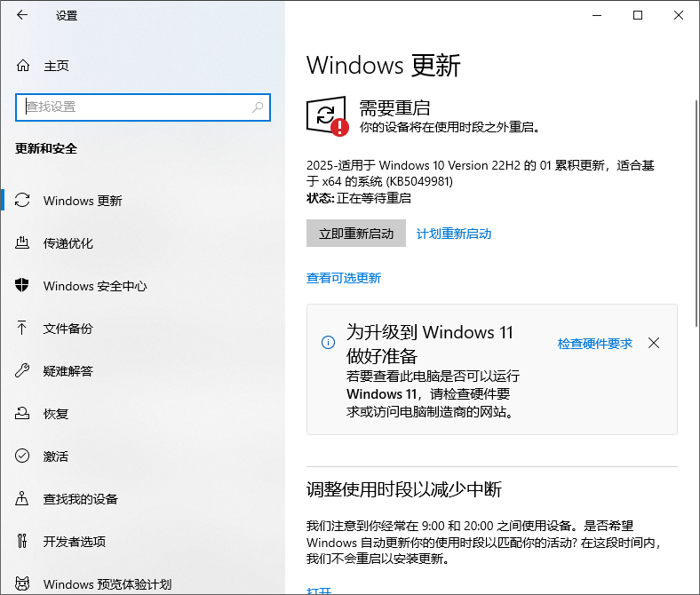Image resolution: width=700 pixels, height=595 pixels.
Task: Click the Windows 预览体验计划 cat icon
Action: (x=22, y=583)
